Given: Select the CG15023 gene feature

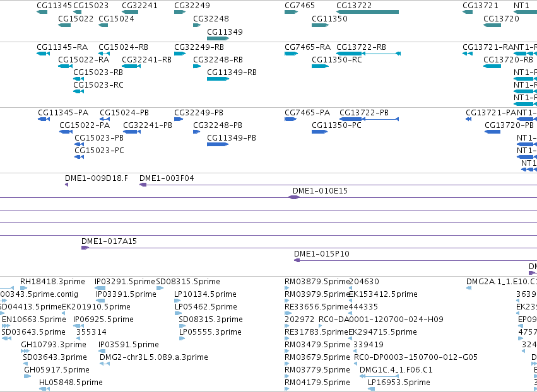Looking at the screenshot, I should [78, 12].
